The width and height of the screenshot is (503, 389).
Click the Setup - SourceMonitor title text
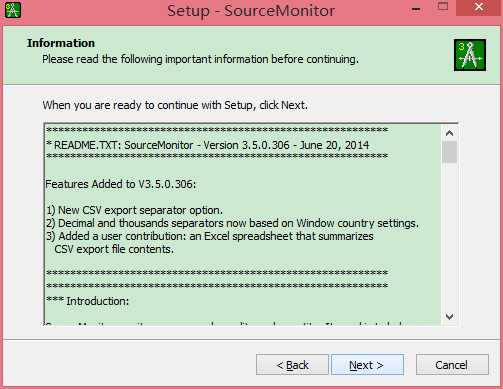click(x=251, y=11)
